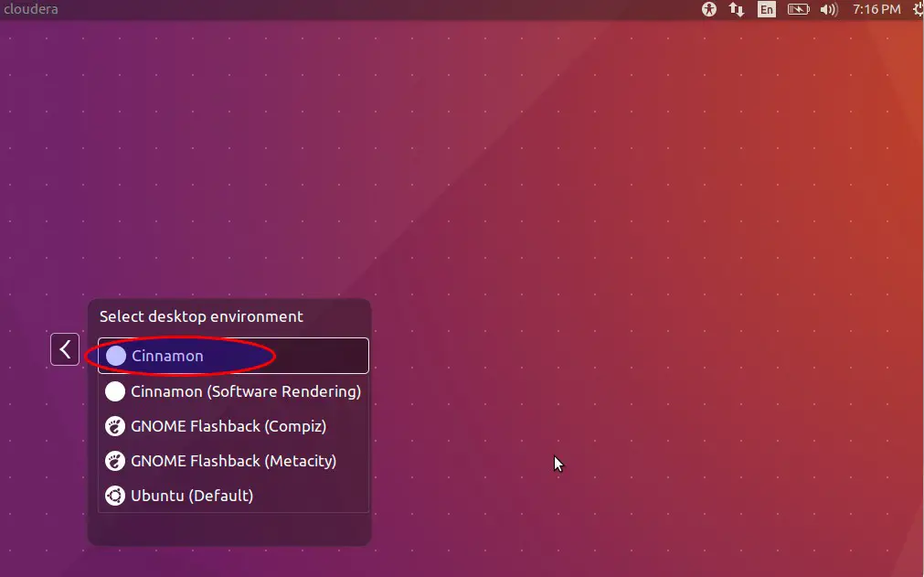924x577 pixels.
Task: Open the network indicator in the top bar
Action: [x=737, y=9]
